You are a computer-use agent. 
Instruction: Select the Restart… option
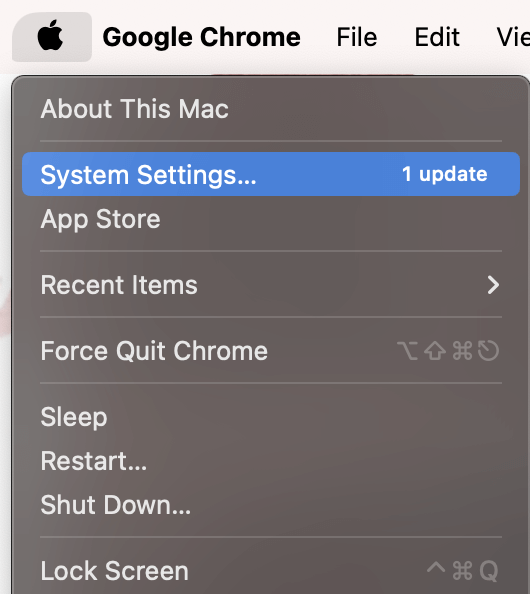(x=271, y=461)
